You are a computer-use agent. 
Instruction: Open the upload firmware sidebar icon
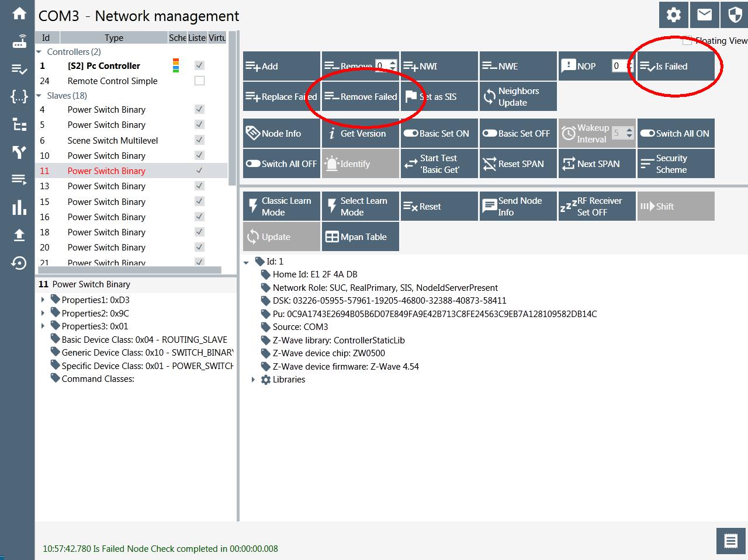pyautogui.click(x=19, y=235)
